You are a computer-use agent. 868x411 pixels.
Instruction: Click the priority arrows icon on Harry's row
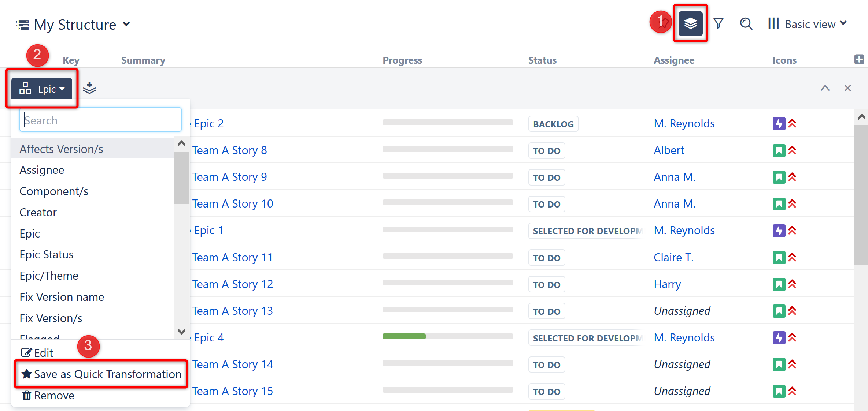tap(792, 284)
